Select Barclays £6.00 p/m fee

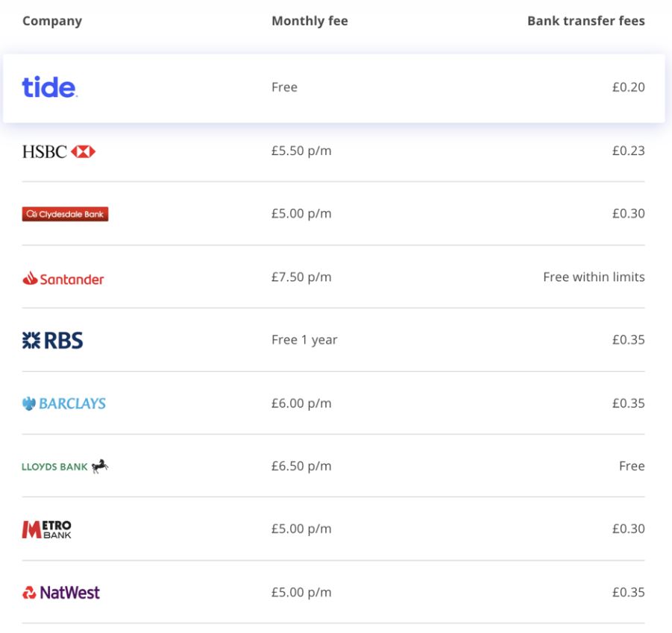tap(301, 403)
